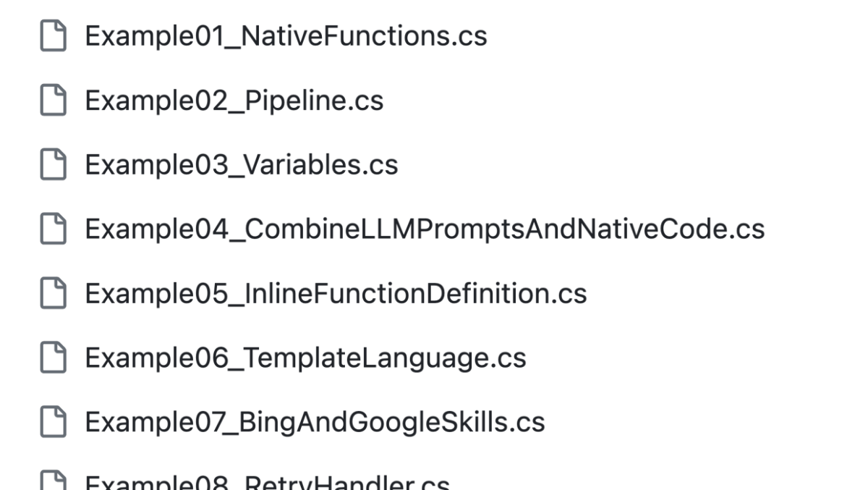Click the file icon beside Example06_TemplateLanguage.cs
The height and width of the screenshot is (490, 868).
point(51,357)
